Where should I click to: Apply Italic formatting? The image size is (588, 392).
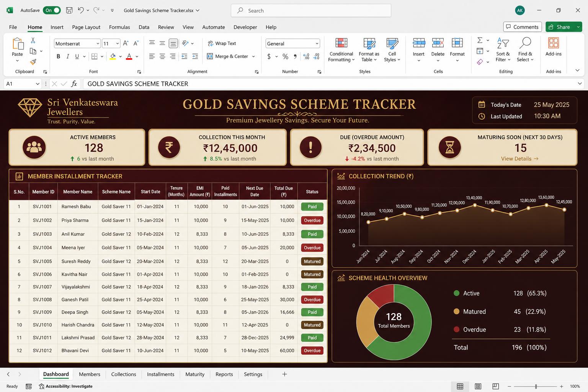(68, 56)
